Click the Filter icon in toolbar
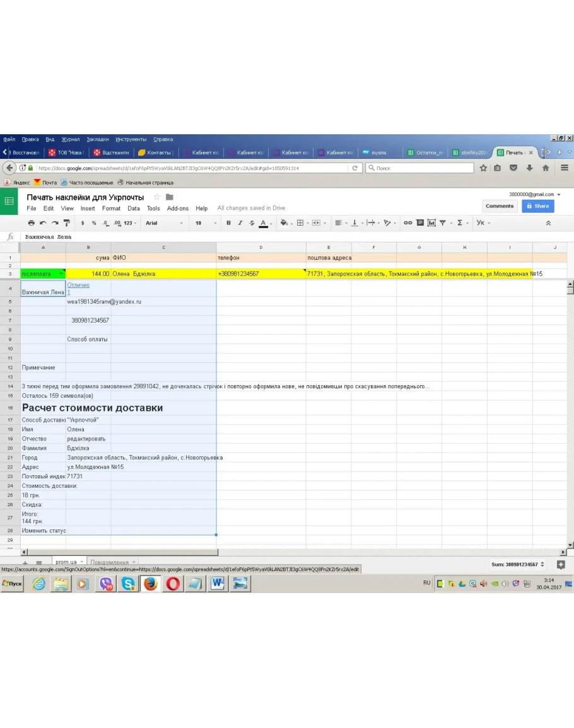Screen dimensions: 574x728 point(443,223)
